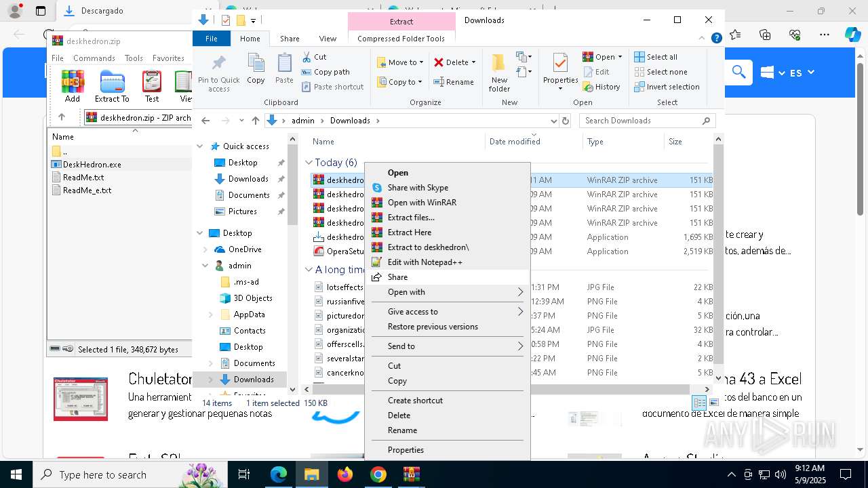Screen dimensions: 868x488
Task: Click History in the Open group
Action: tap(601, 87)
